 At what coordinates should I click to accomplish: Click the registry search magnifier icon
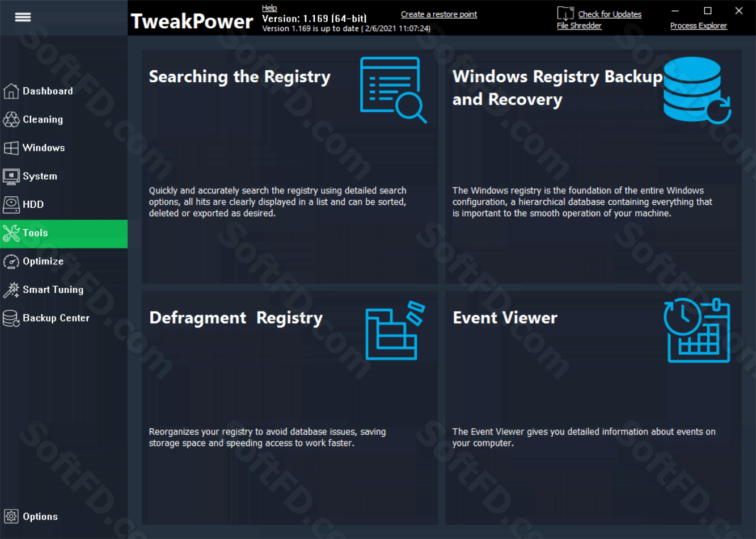coord(393,90)
